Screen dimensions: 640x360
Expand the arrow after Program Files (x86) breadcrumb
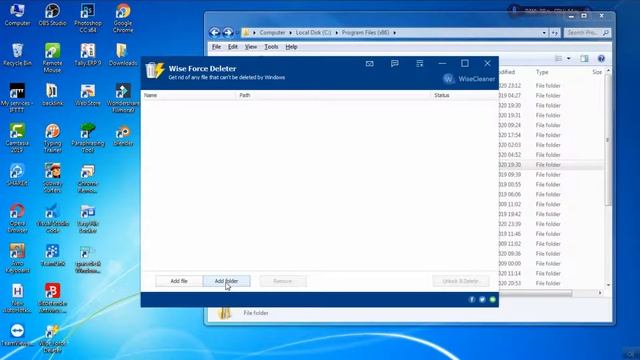[395, 33]
